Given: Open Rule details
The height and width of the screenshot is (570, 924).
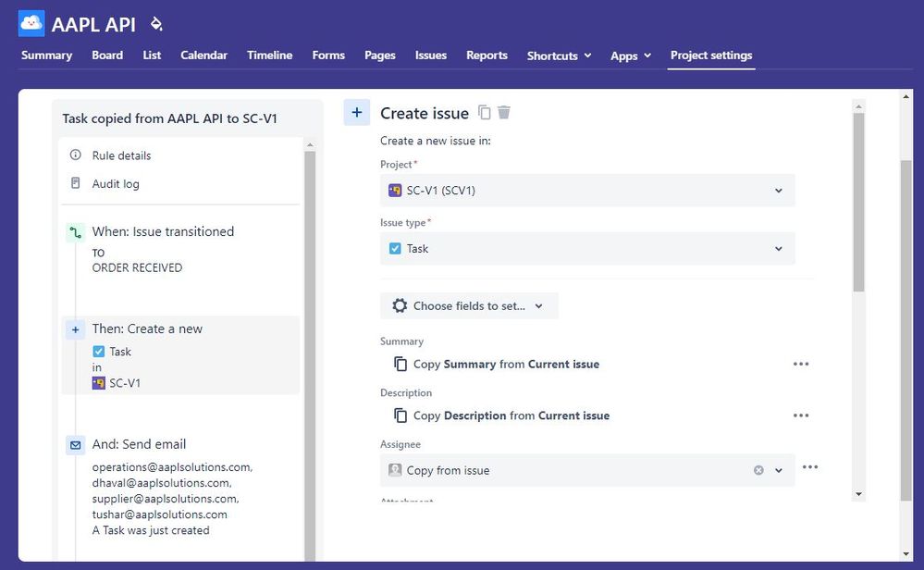Looking at the screenshot, I should coord(121,155).
